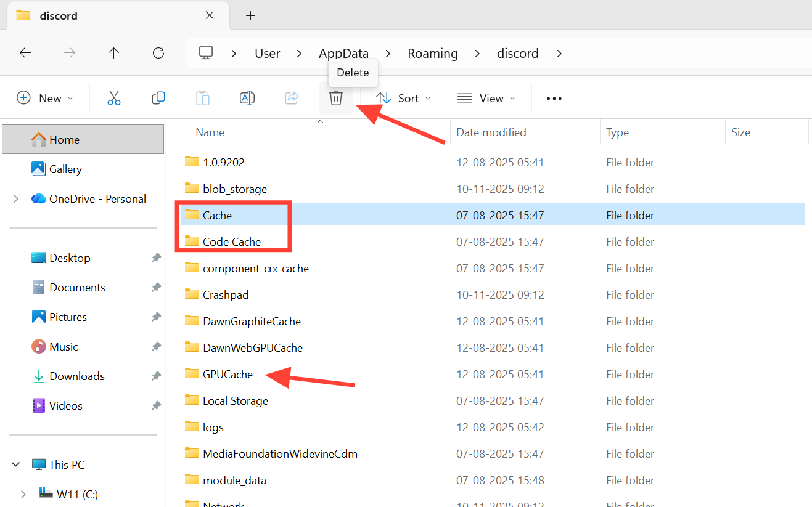The image size is (812, 507).
Task: Open the New item dropdown
Action: click(45, 98)
